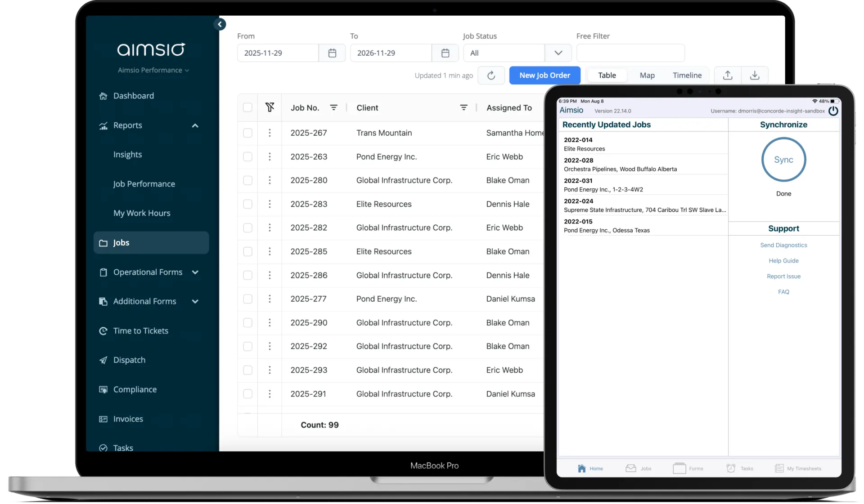Open row menu for job 2025-291
Viewport: 864px width, 504px height.
click(x=270, y=394)
